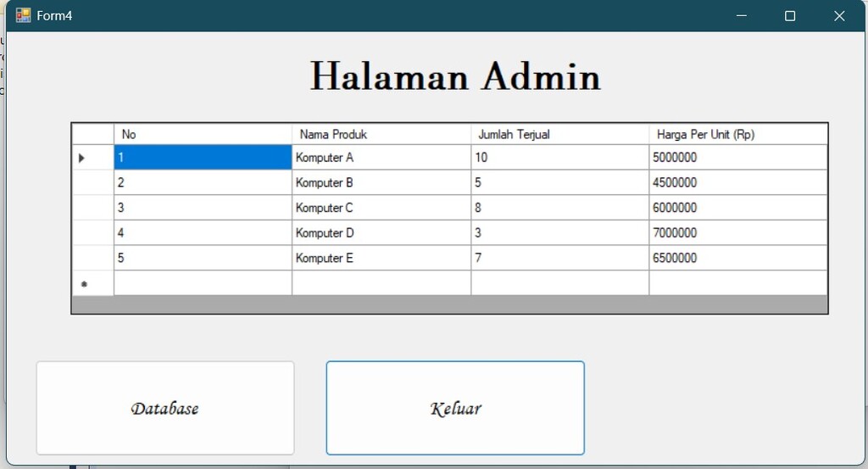The width and height of the screenshot is (868, 469).
Task: Select the row header with arrow indicator
Action: pyautogui.click(x=92, y=158)
